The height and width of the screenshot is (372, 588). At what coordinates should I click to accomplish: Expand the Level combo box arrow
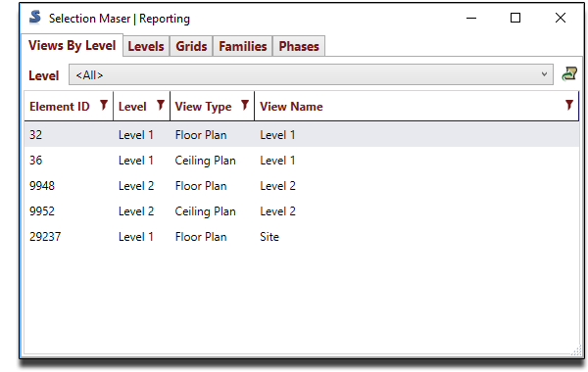click(x=544, y=74)
